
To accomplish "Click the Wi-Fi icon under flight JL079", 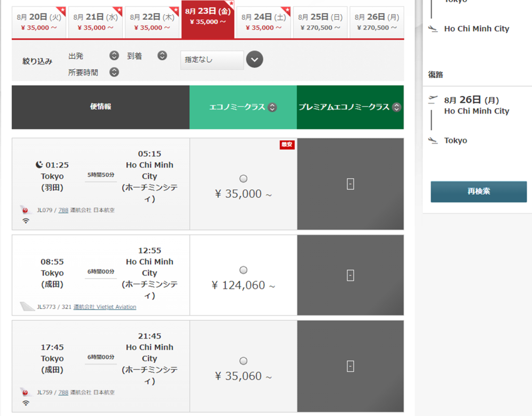I will 25,220.
